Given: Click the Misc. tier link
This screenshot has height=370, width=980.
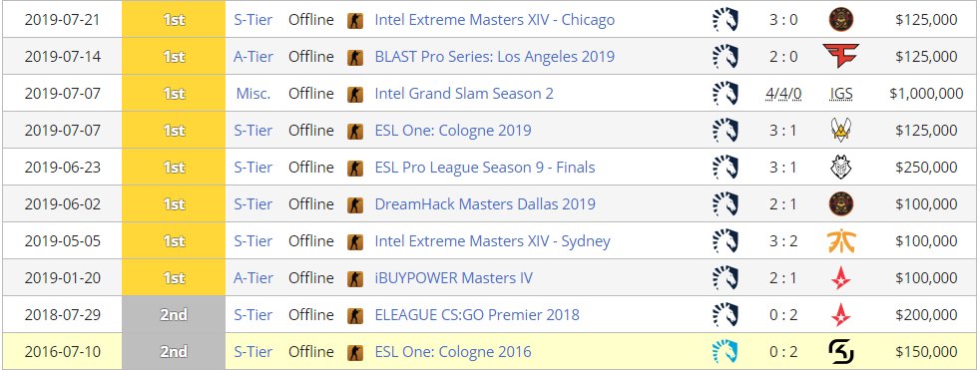Looking at the screenshot, I should (253, 94).
